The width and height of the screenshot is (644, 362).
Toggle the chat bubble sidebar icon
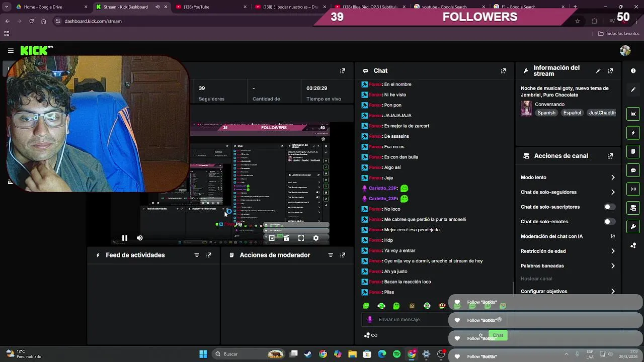(x=633, y=170)
